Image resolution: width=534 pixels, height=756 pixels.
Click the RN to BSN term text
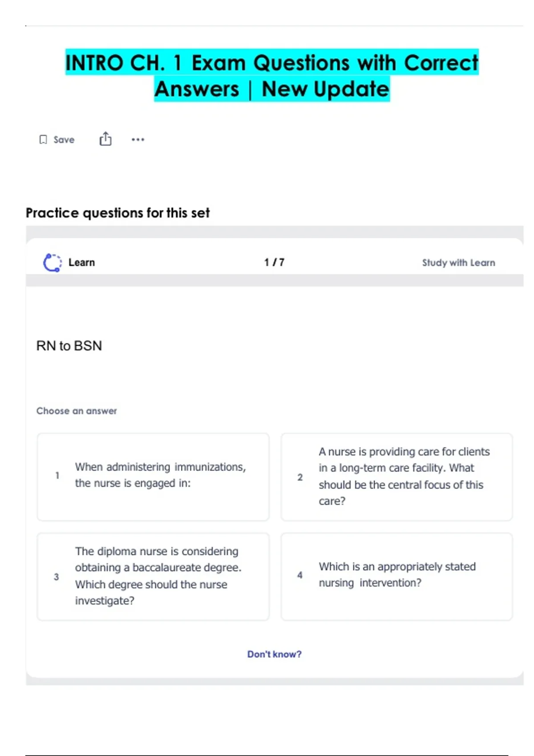[x=69, y=346]
